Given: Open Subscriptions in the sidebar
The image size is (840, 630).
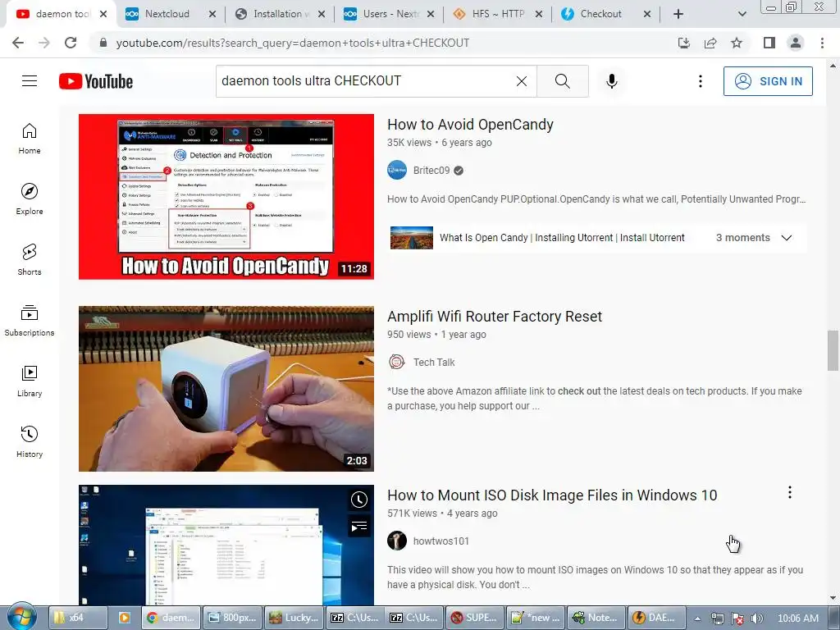Looking at the screenshot, I should [30, 321].
